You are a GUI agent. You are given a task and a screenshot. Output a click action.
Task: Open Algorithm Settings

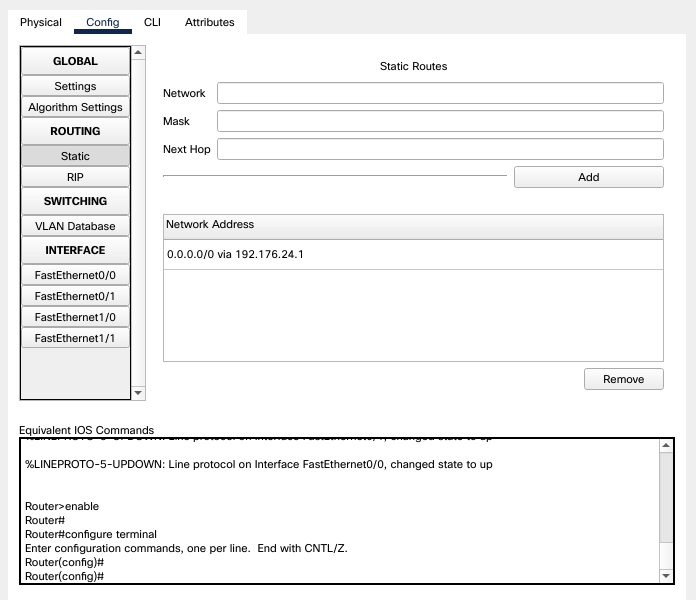pyautogui.click(x=75, y=107)
